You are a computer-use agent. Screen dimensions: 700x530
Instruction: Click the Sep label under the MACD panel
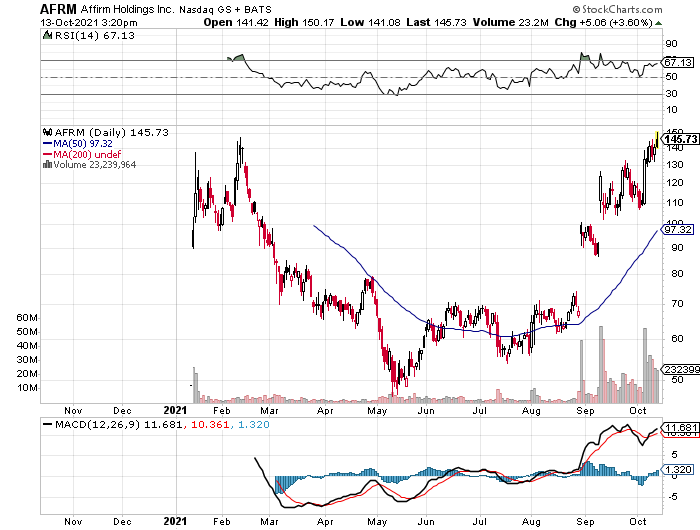click(585, 522)
